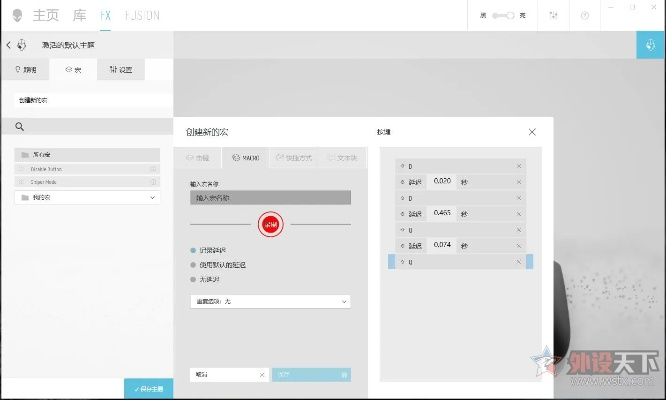
Task: Open the settings sliders icon in top bar
Action: pos(554,15)
